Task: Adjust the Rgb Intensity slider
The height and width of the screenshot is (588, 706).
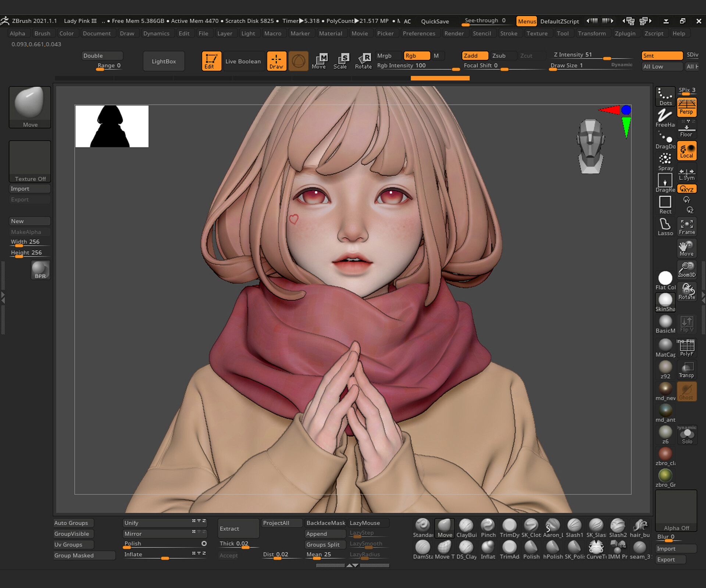Action: pyautogui.click(x=418, y=66)
